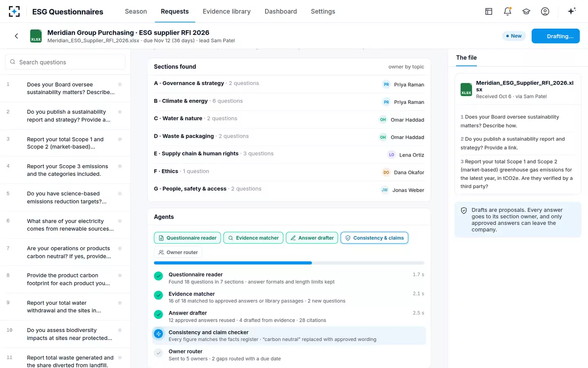The height and width of the screenshot is (368, 588).
Task: Select the Answer drafter agent chip
Action: (312, 238)
